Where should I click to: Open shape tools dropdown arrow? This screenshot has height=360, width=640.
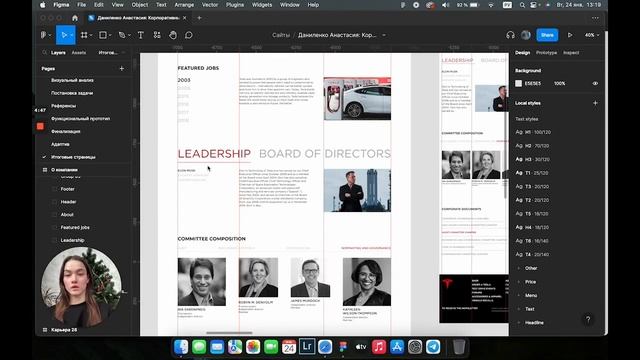click(x=110, y=36)
